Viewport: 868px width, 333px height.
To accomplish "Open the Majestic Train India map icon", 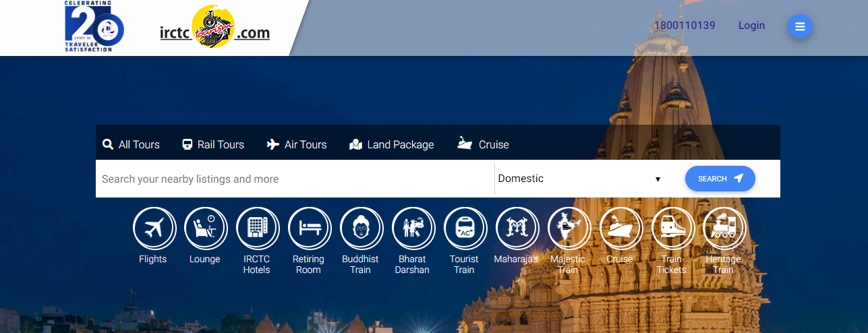I will (x=570, y=229).
